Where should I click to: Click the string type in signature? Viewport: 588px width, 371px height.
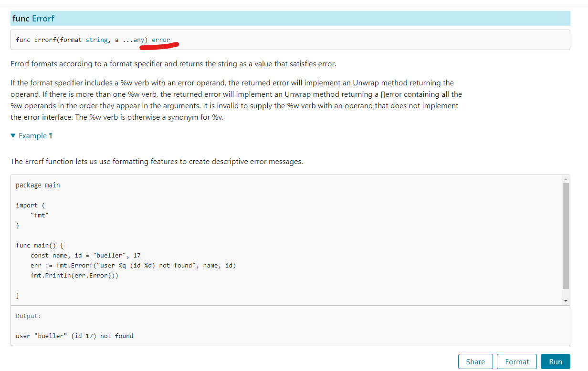pos(96,40)
